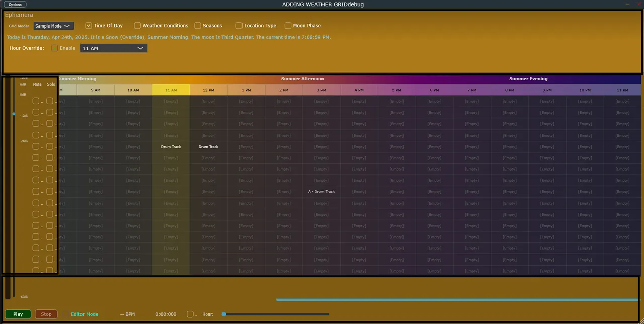Screen dimensions: 644x324
Task: Select the Drum Track clip under 11 AM
Action: (x=171, y=147)
